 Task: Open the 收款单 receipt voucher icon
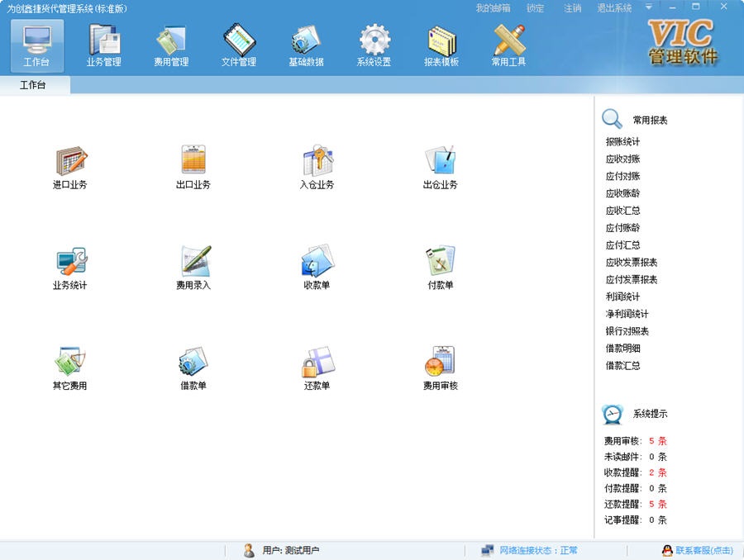click(317, 266)
